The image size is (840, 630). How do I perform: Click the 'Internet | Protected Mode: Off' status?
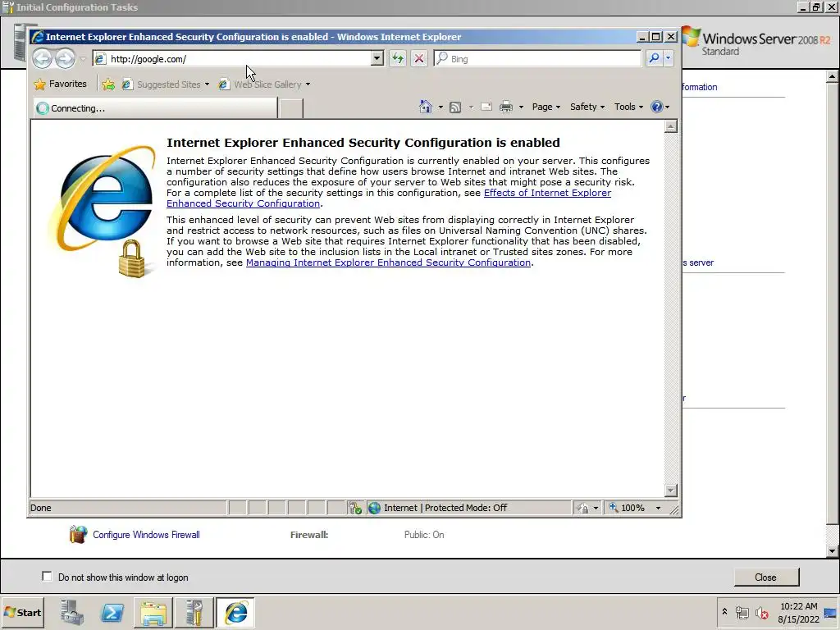click(445, 508)
